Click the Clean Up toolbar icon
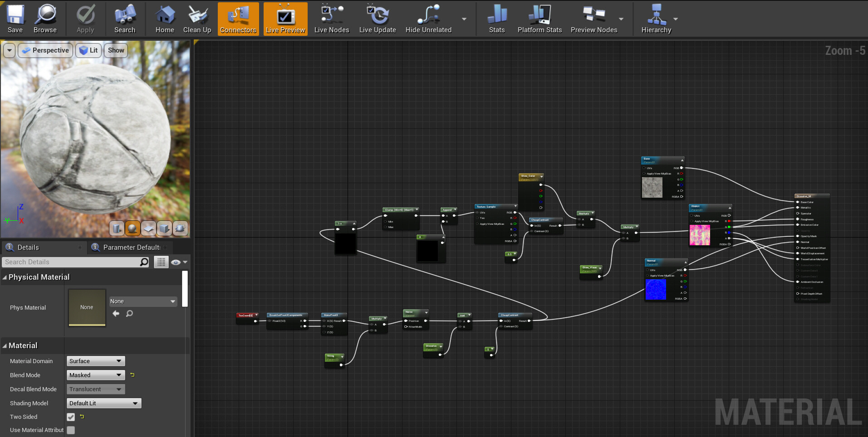The height and width of the screenshot is (437, 868). (197, 19)
